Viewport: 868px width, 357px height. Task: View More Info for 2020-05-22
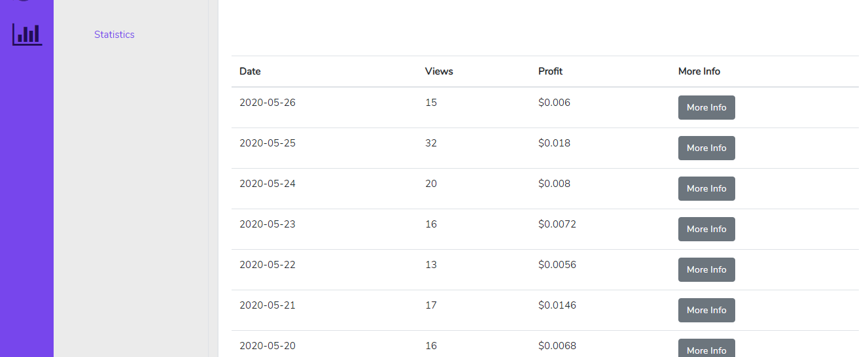[x=706, y=269]
